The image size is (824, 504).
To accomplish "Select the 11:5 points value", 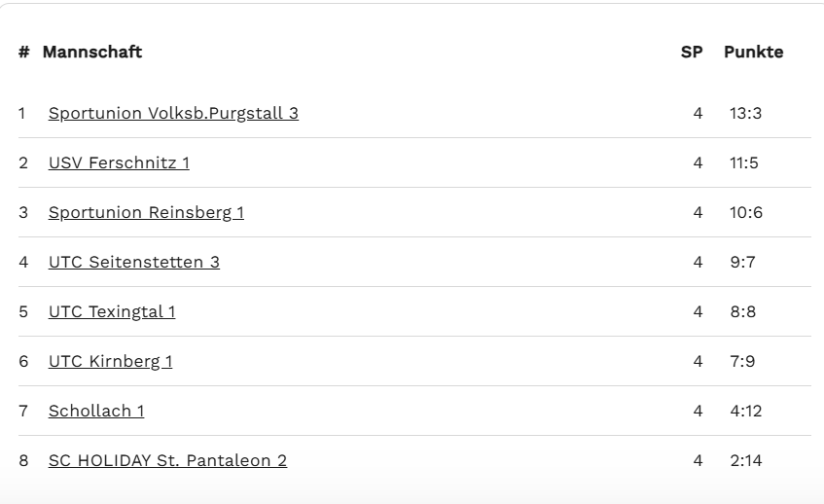I will coord(744,162).
